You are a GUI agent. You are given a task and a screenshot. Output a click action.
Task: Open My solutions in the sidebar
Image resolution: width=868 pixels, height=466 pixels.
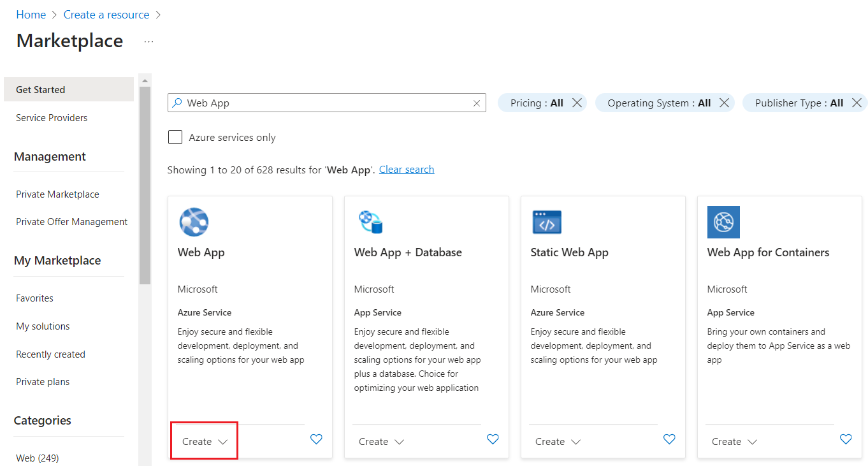[43, 326]
